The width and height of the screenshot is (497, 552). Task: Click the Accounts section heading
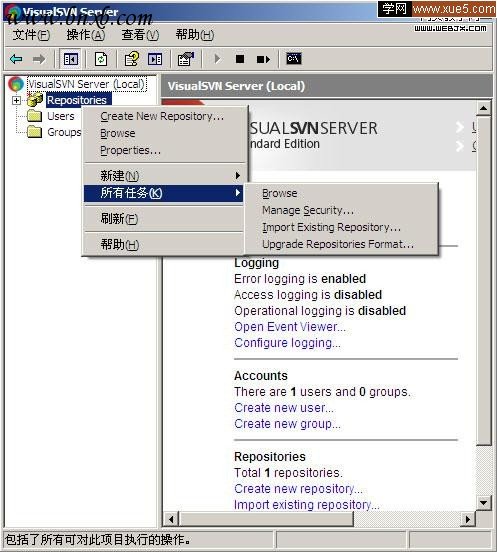[x=261, y=376]
